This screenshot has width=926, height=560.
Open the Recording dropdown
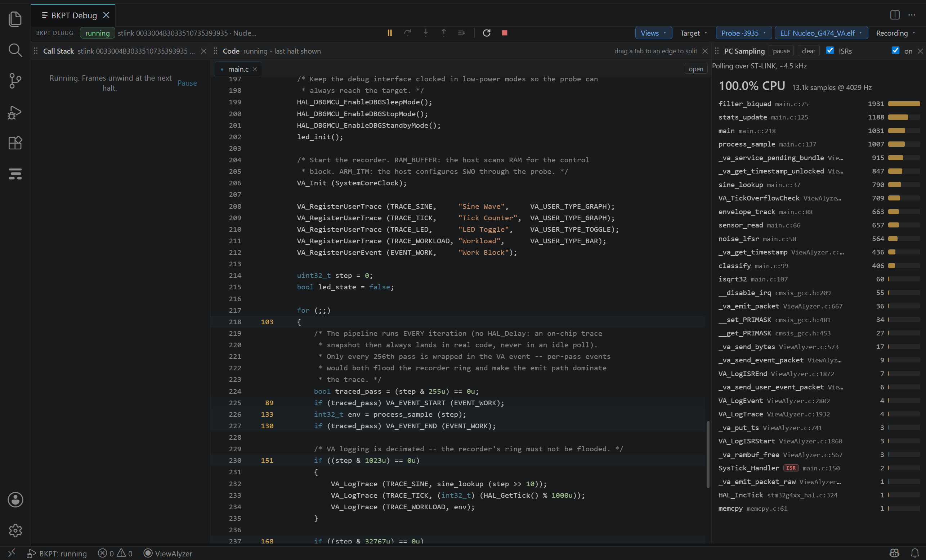(896, 33)
